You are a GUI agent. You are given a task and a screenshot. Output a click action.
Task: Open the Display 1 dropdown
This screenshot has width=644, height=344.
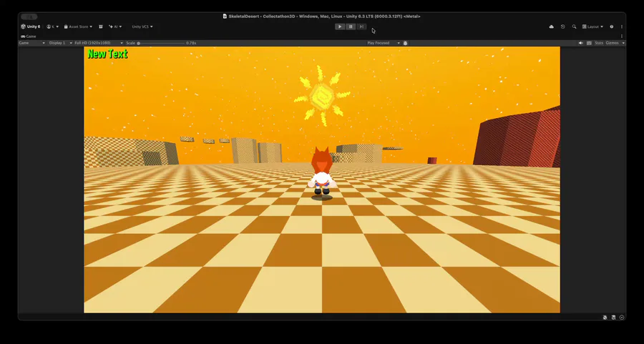(x=60, y=43)
